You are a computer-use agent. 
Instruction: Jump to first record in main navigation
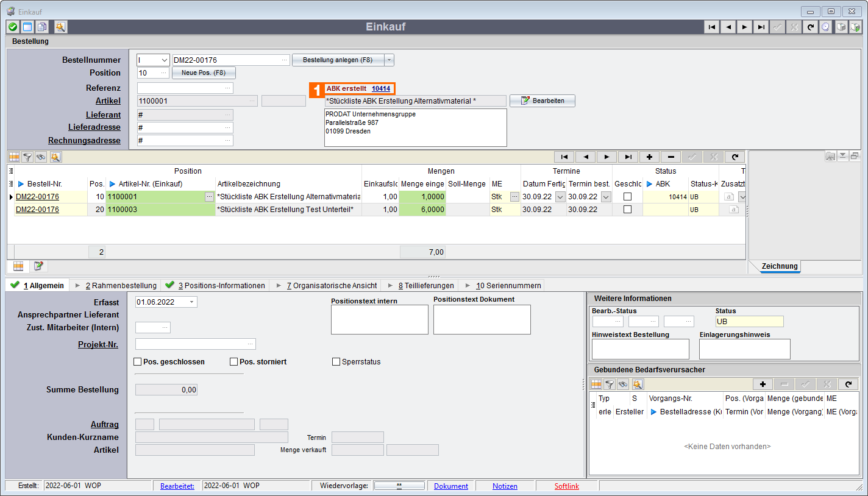click(711, 27)
